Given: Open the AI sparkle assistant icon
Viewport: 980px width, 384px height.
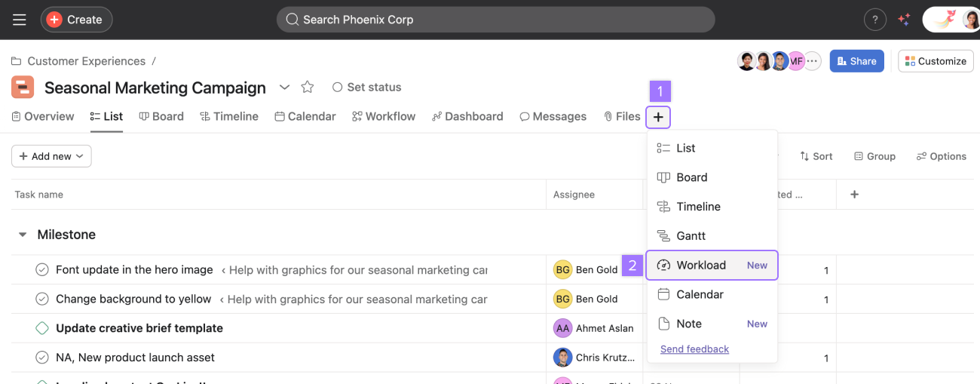Looking at the screenshot, I should click(904, 20).
